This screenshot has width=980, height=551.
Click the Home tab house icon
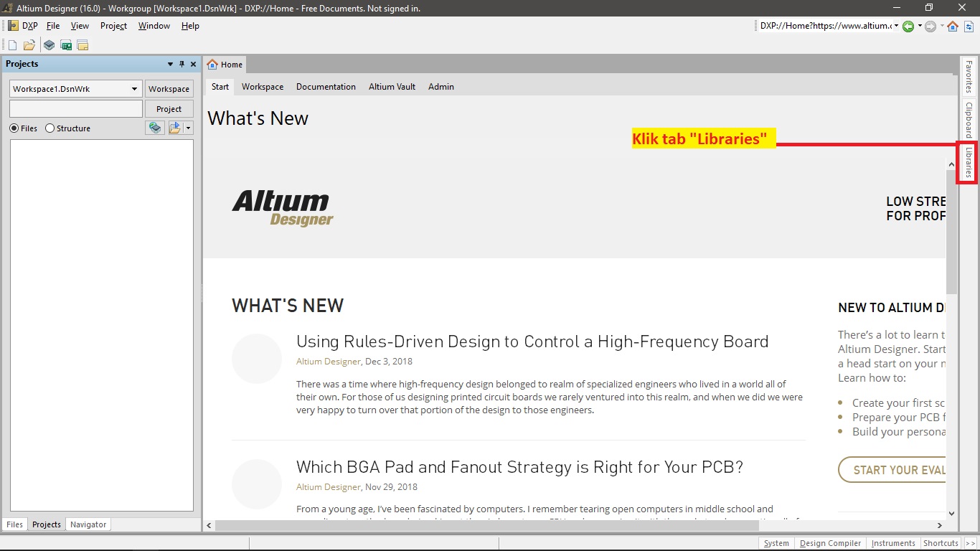pos(212,65)
